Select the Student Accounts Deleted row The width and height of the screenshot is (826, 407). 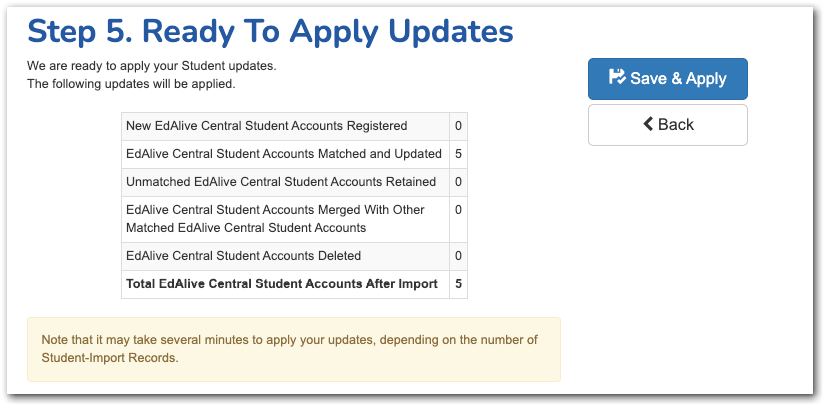click(x=294, y=256)
